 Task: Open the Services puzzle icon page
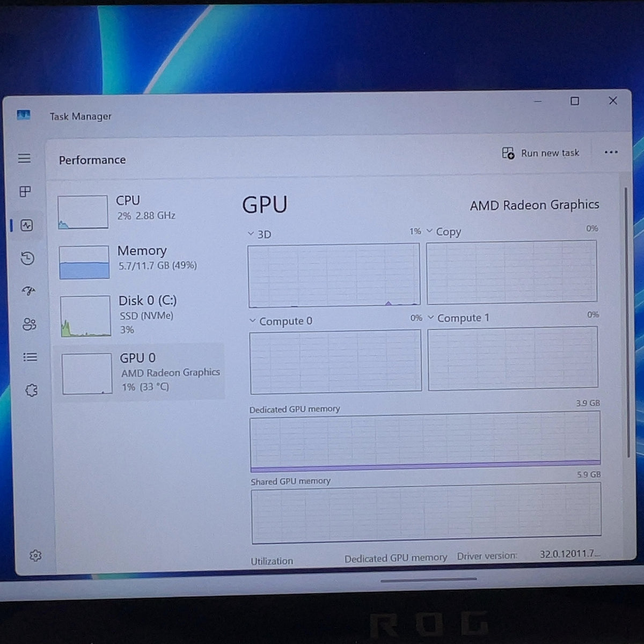(32, 390)
